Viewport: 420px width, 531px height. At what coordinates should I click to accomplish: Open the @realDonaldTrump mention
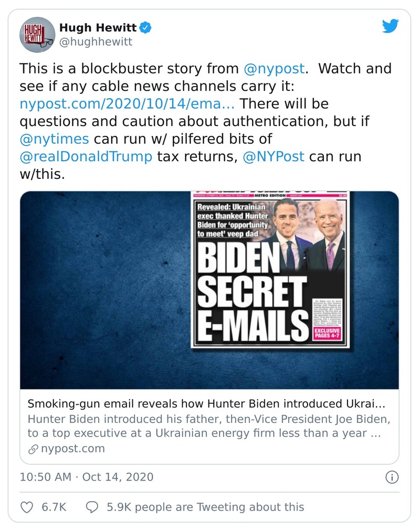(86, 157)
